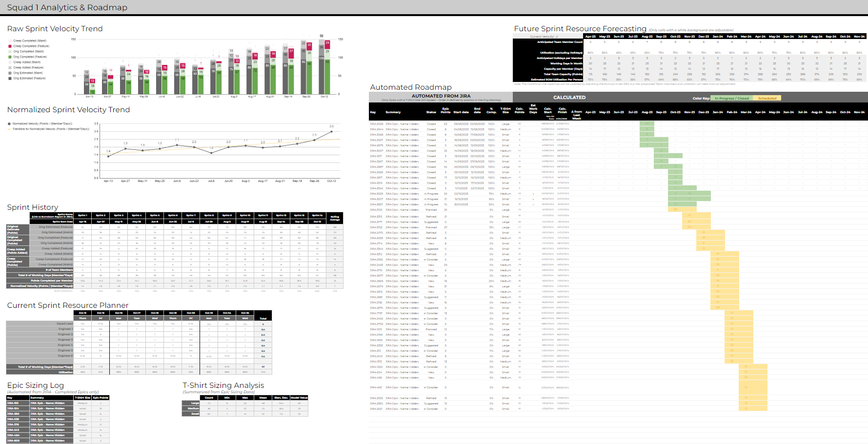Select the 'Automated Roadmap' heading
The width and height of the screenshot is (868, 444).
coord(411,87)
